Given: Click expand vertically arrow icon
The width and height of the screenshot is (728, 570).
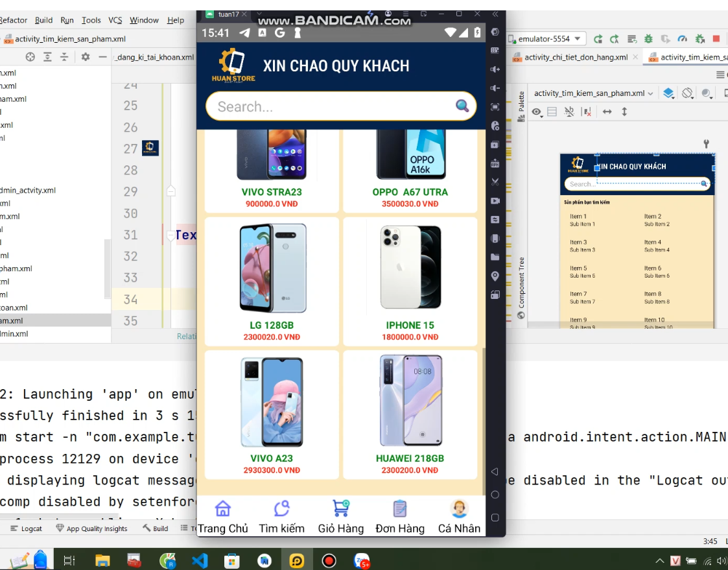Looking at the screenshot, I should pyautogui.click(x=624, y=112).
